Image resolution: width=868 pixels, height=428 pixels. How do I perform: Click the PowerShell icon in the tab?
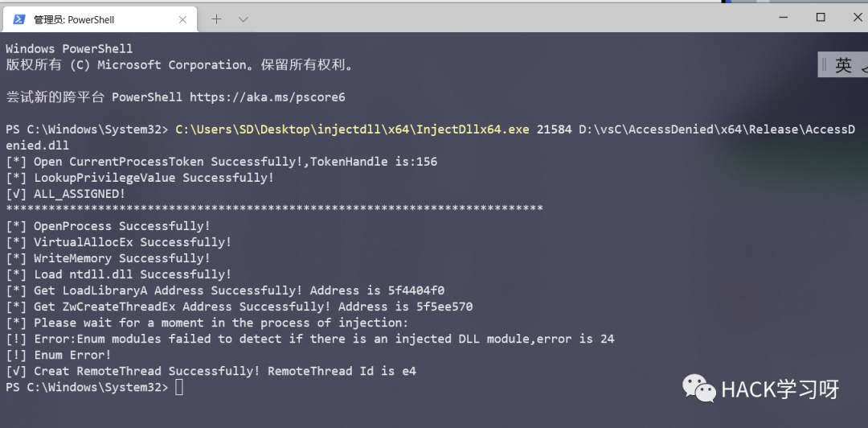click(18, 19)
